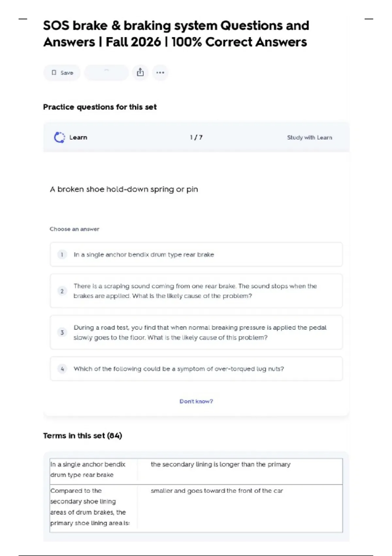Viewport: 392px width, 556px height.
Task: Click the 'Don't know?' link
Action: [196, 401]
